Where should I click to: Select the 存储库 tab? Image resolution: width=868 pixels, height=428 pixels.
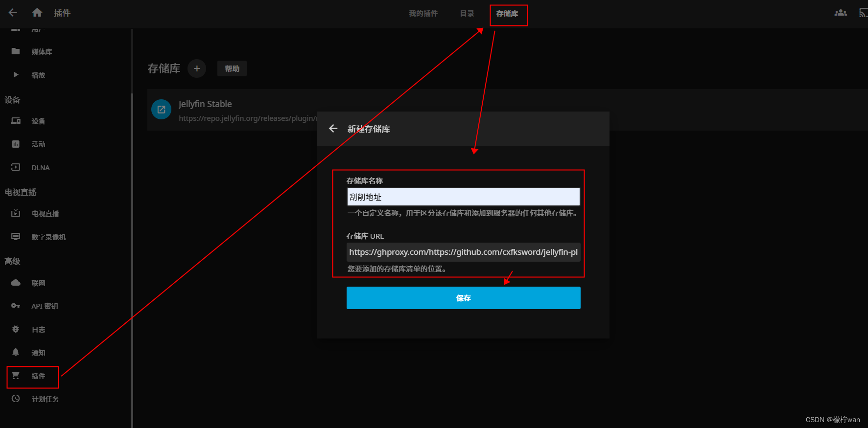click(507, 14)
